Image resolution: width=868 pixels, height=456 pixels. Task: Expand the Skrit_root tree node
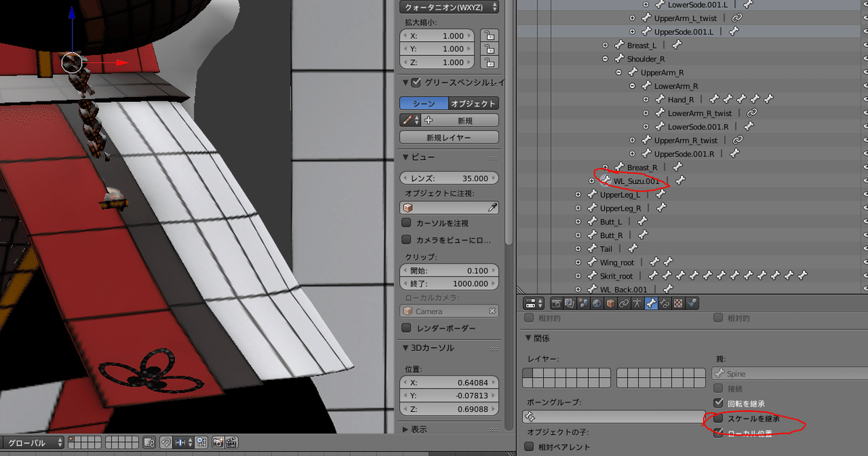(x=578, y=276)
